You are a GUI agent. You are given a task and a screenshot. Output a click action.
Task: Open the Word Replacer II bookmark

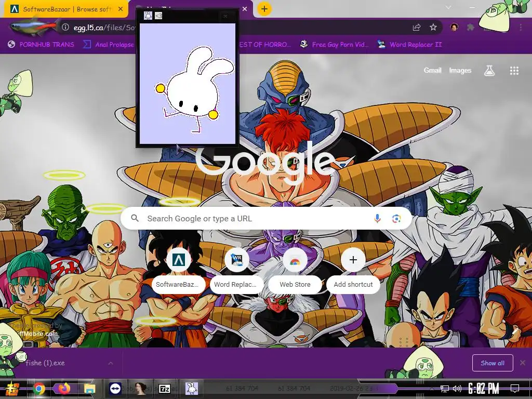click(410, 45)
